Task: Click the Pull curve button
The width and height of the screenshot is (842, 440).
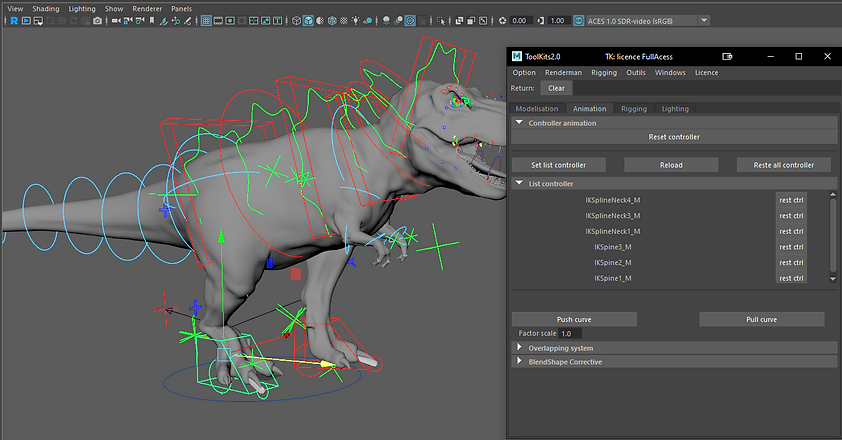Action: [x=761, y=319]
